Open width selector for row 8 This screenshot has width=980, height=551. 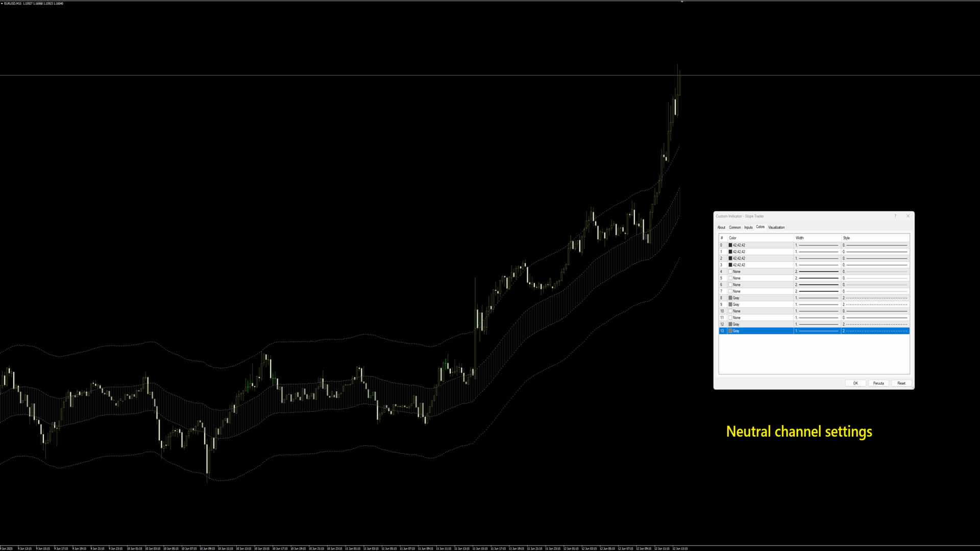point(817,298)
